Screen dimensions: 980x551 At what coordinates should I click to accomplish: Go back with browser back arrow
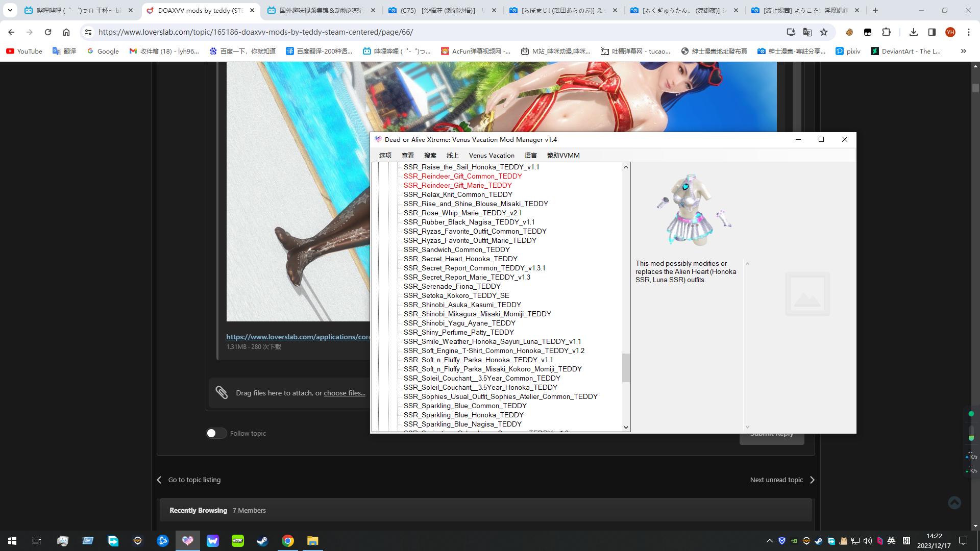click(11, 32)
